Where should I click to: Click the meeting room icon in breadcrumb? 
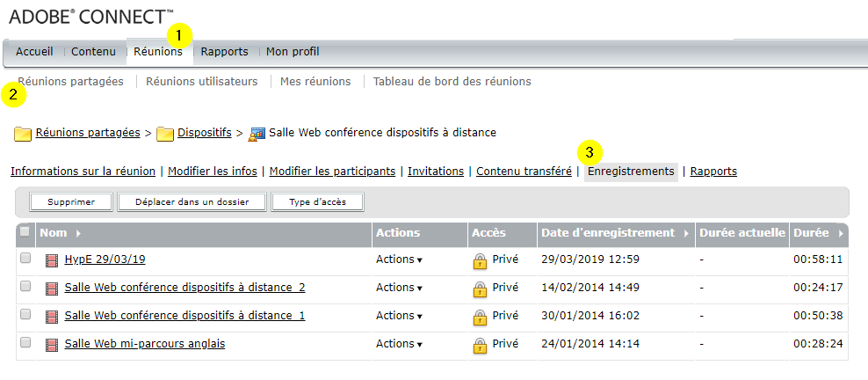coord(257,134)
